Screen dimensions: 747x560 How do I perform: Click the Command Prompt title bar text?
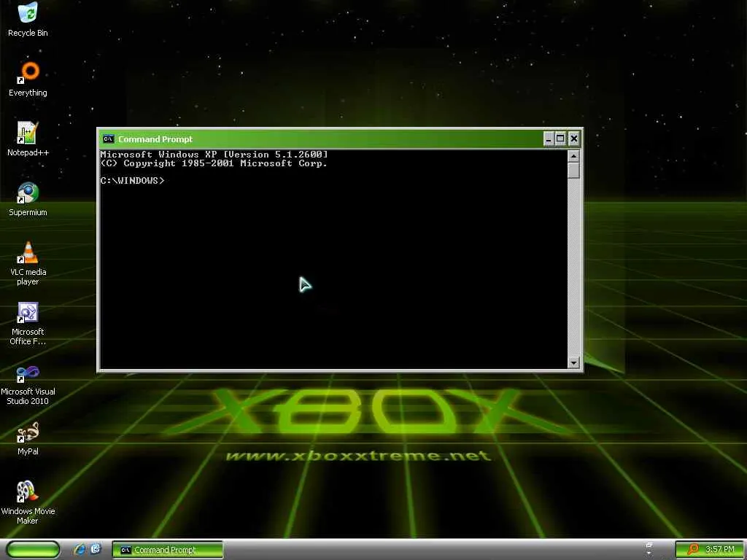(155, 139)
